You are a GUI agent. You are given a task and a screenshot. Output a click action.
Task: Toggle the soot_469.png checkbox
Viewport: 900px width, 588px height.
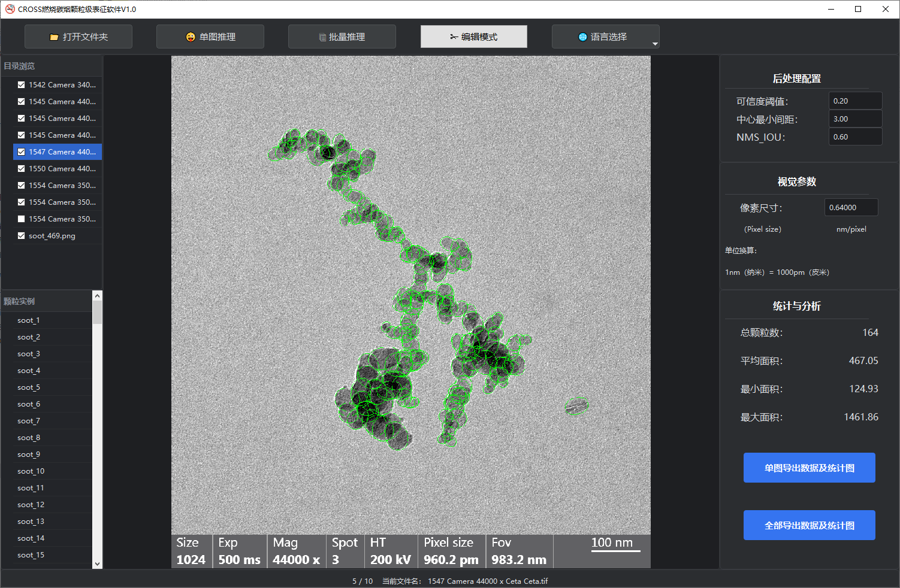(22, 236)
